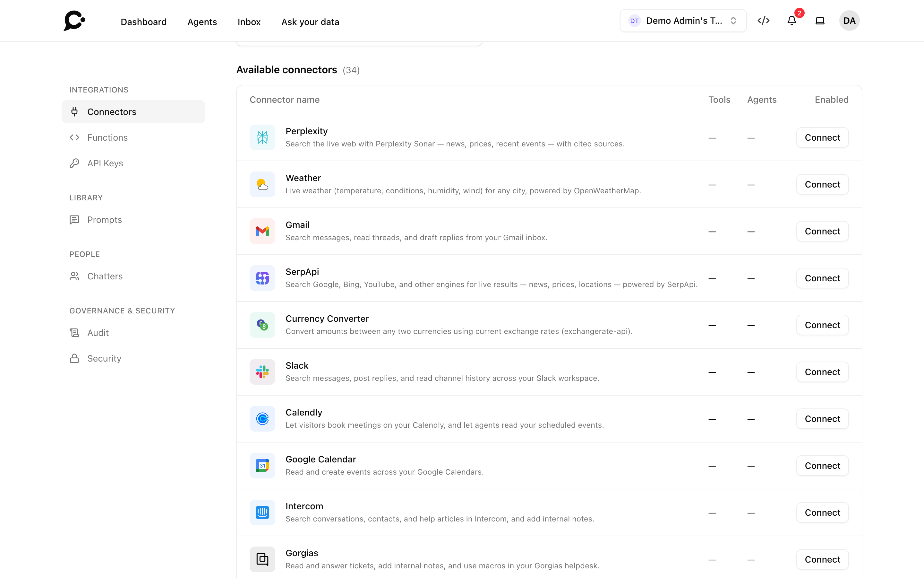
Task: Open Prompts in the Library section
Action: [133, 220]
